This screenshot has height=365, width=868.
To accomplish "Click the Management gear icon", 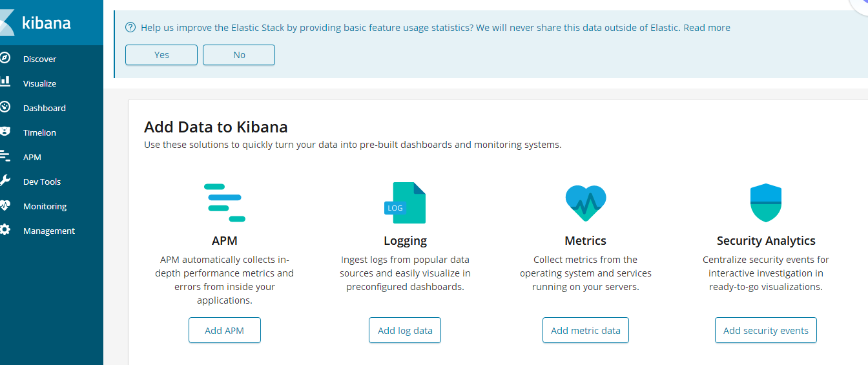I will (5, 230).
